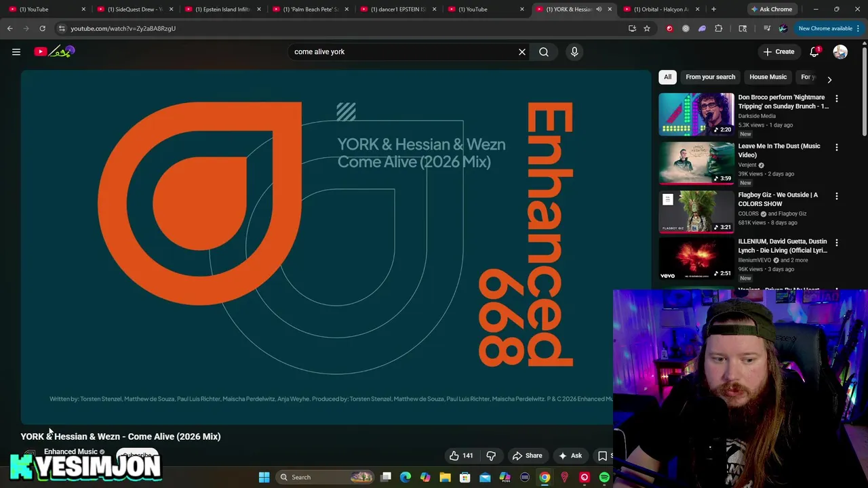Open Chrome profile avatar in toolbar

click(x=783, y=28)
